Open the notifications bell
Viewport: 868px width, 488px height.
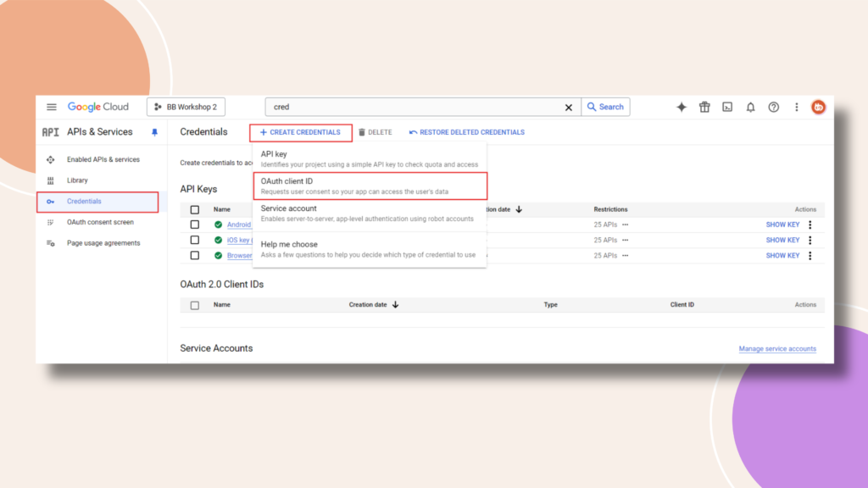[x=751, y=108]
